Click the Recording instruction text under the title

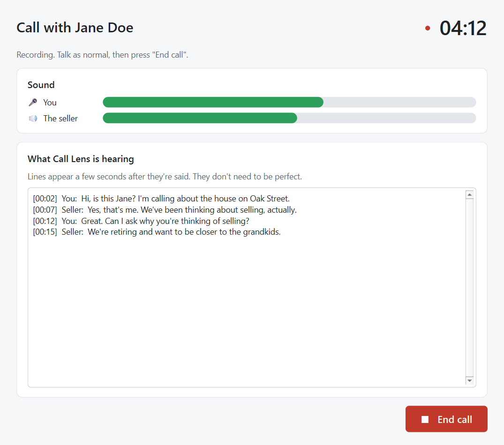click(102, 55)
